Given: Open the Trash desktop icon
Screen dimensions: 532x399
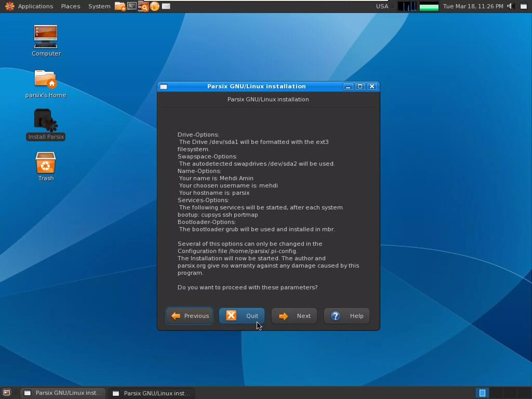Looking at the screenshot, I should (46, 163).
